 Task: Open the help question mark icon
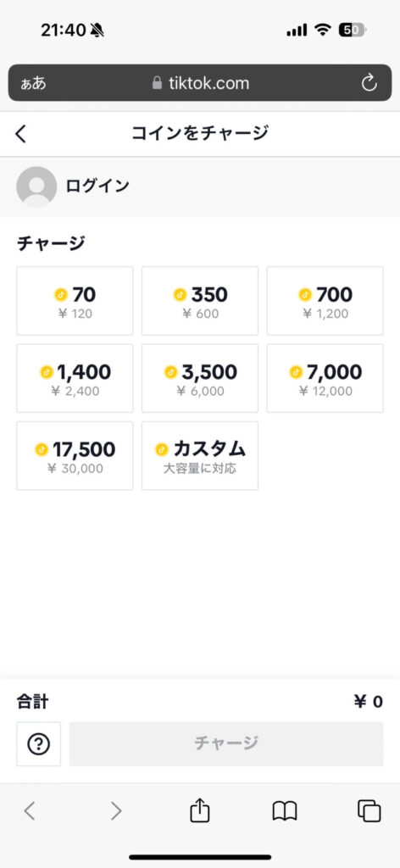pyautogui.click(x=39, y=744)
